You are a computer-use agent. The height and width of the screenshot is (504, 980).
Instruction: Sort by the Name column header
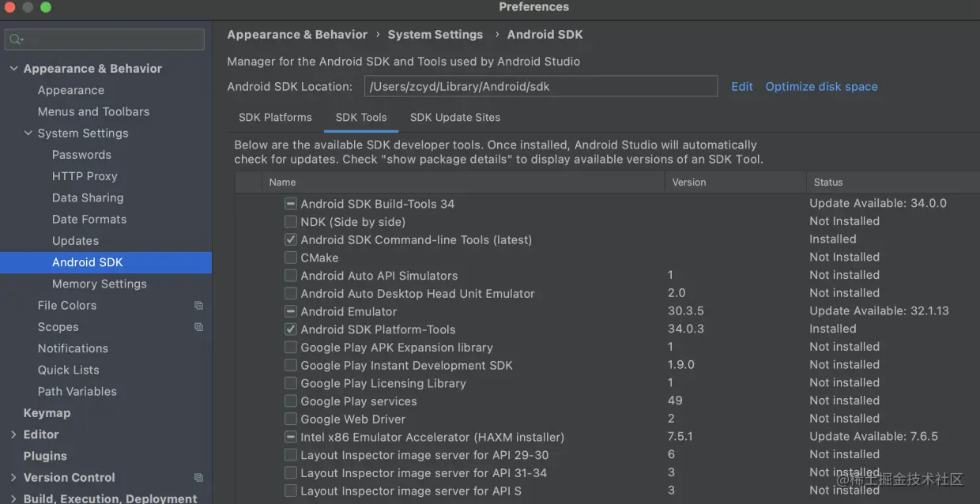(x=462, y=182)
